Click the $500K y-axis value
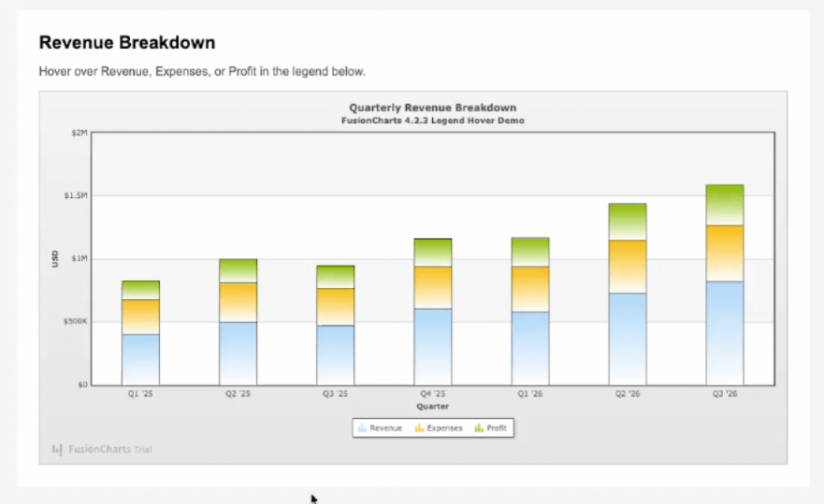This screenshot has height=504, width=824. 75,321
